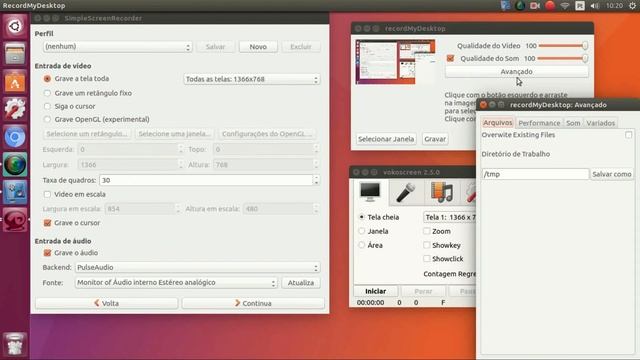Screen dimensions: 640x360
Task: Click the 'Salvar como' button
Action: (x=611, y=174)
